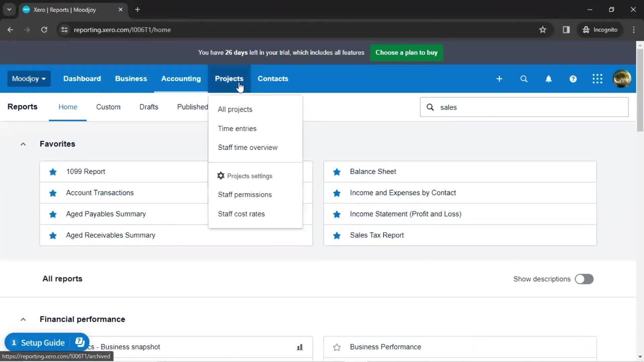Go to Dashboard
Viewport: 644px width, 362px height.
point(82,79)
